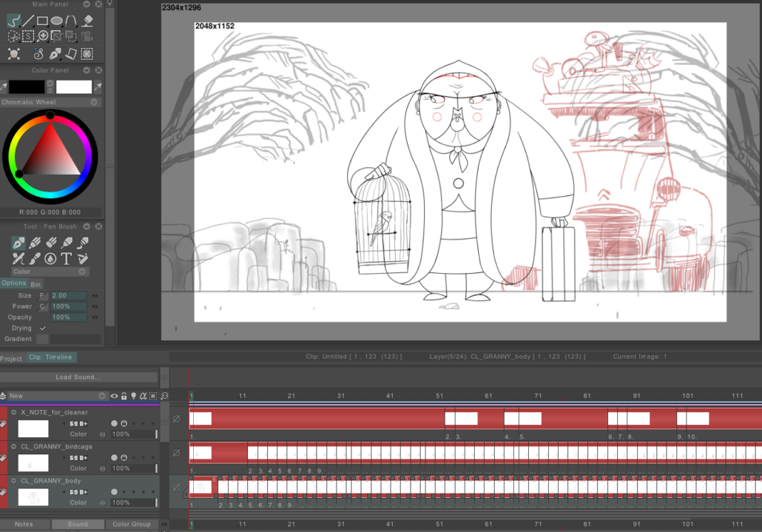The height and width of the screenshot is (532, 762).
Task: Toggle the Drying checkmark
Action: click(x=43, y=329)
